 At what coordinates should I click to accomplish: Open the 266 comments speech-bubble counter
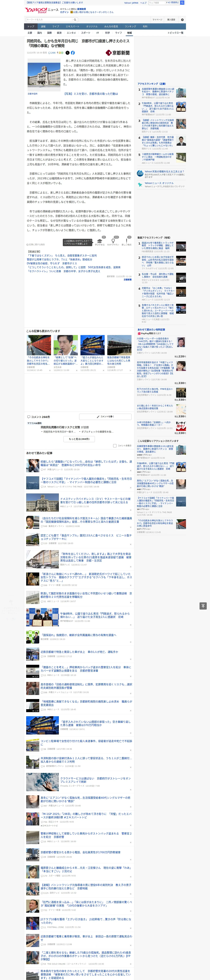52,53
